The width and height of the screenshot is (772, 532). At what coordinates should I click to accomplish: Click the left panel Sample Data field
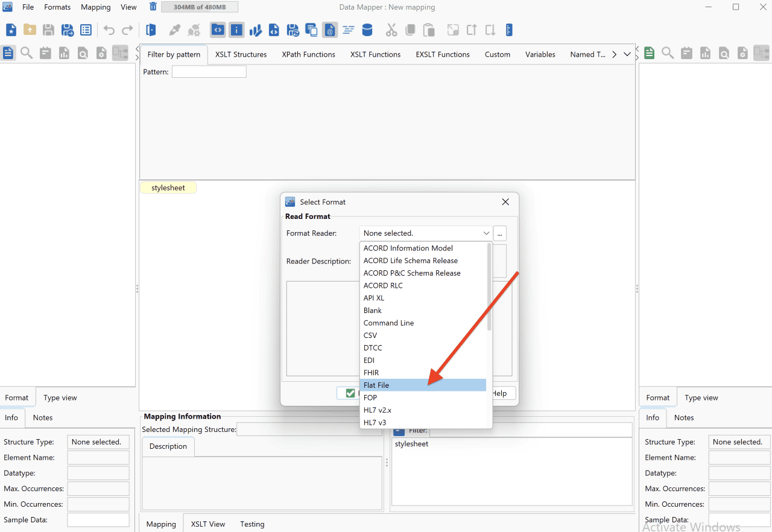click(x=98, y=520)
